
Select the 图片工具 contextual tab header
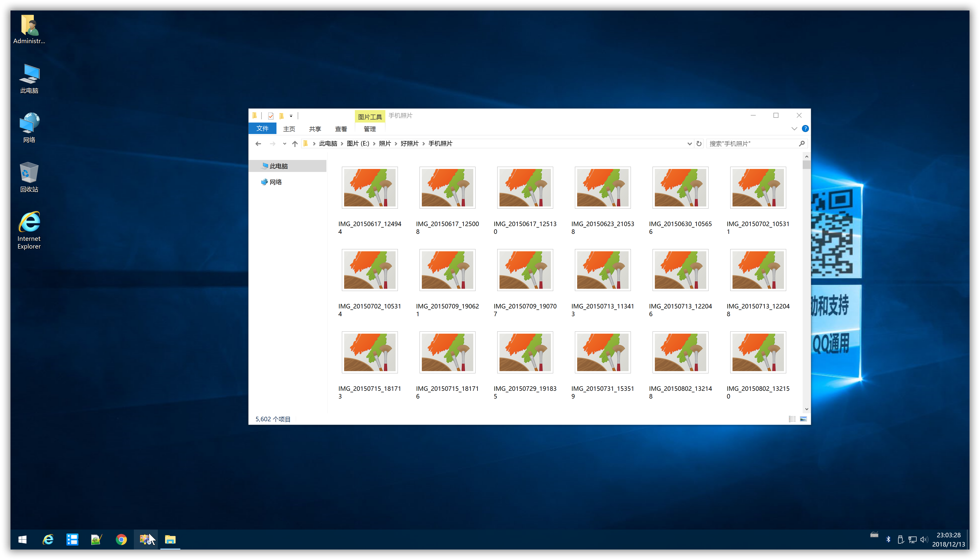click(x=370, y=117)
